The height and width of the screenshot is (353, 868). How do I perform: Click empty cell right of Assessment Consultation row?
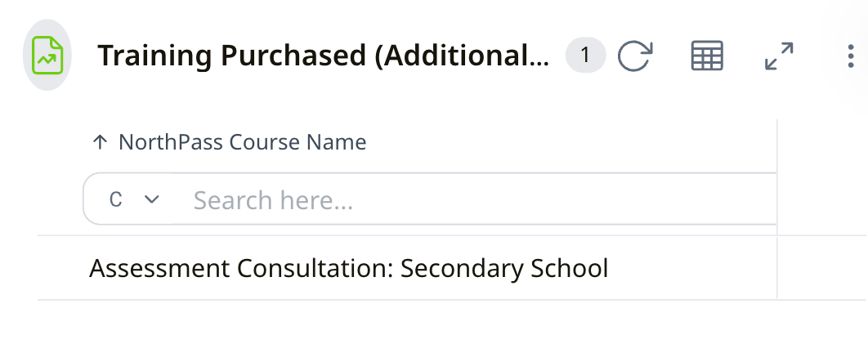pyautogui.click(x=821, y=268)
